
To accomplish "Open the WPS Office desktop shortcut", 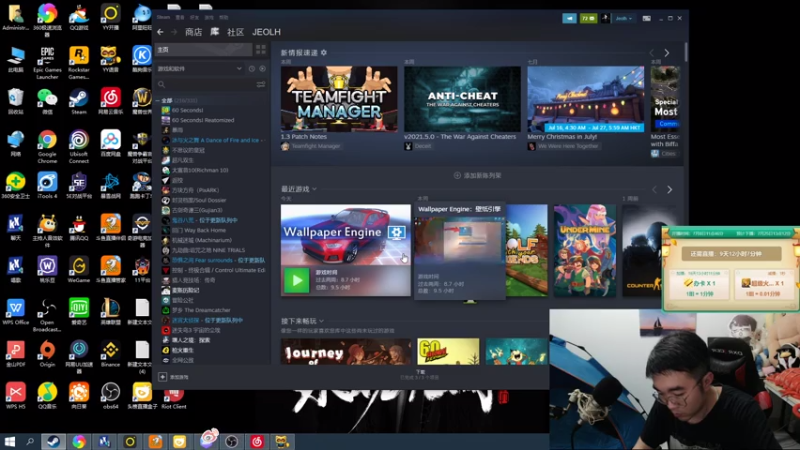I will click(15, 312).
